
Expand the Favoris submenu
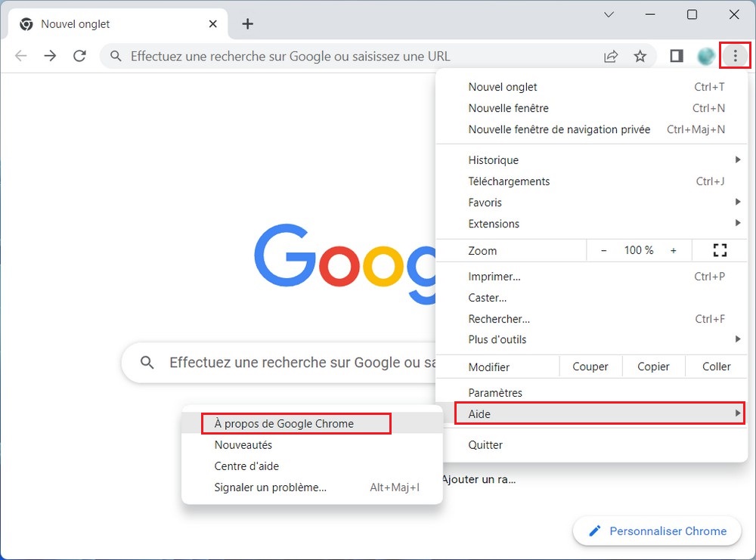coord(592,203)
